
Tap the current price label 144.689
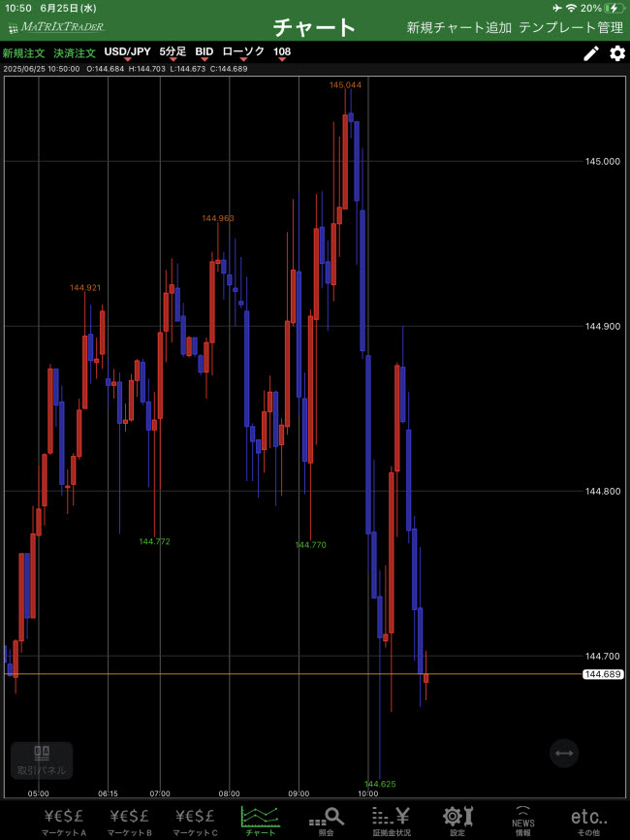coord(603,674)
